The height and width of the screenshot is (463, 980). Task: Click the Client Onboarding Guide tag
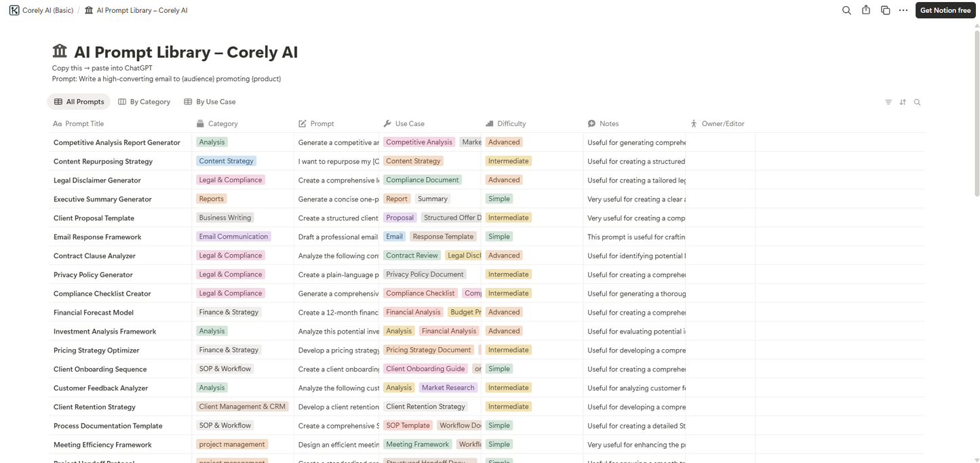425,369
